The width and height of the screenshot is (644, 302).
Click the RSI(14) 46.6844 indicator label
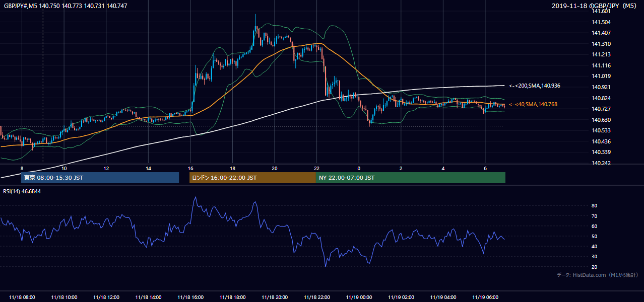pos(22,191)
